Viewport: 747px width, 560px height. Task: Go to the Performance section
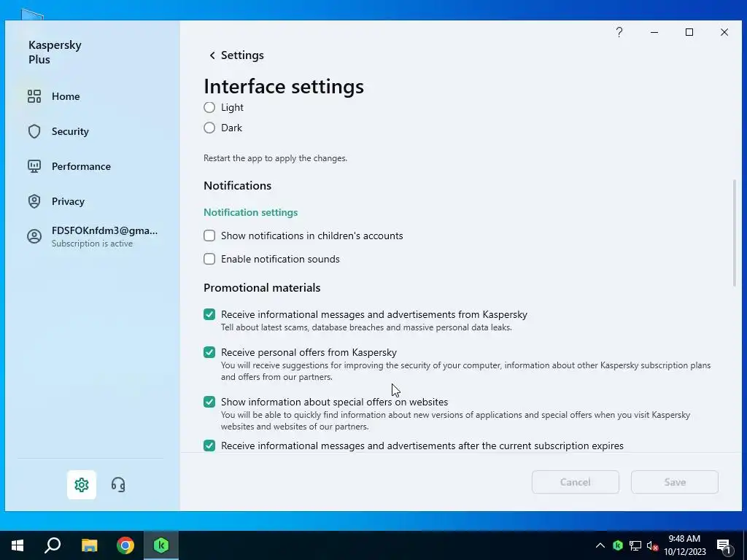(x=81, y=166)
